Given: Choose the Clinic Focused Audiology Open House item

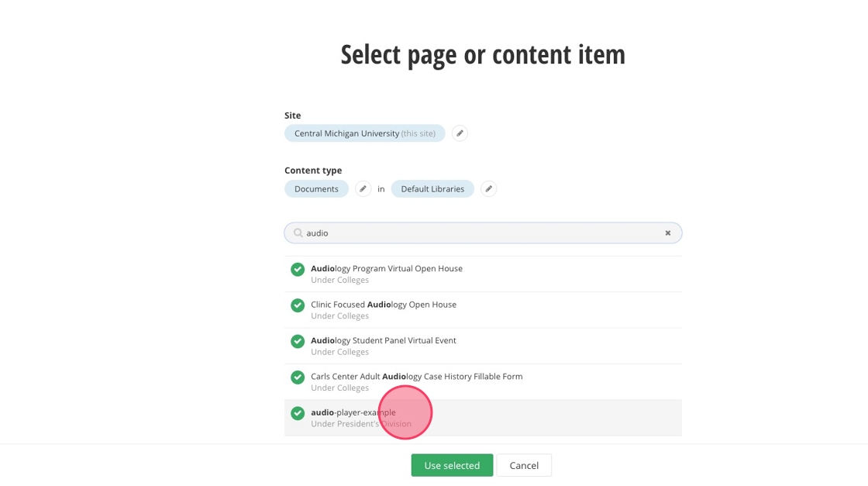Looking at the screenshot, I should (384, 305).
